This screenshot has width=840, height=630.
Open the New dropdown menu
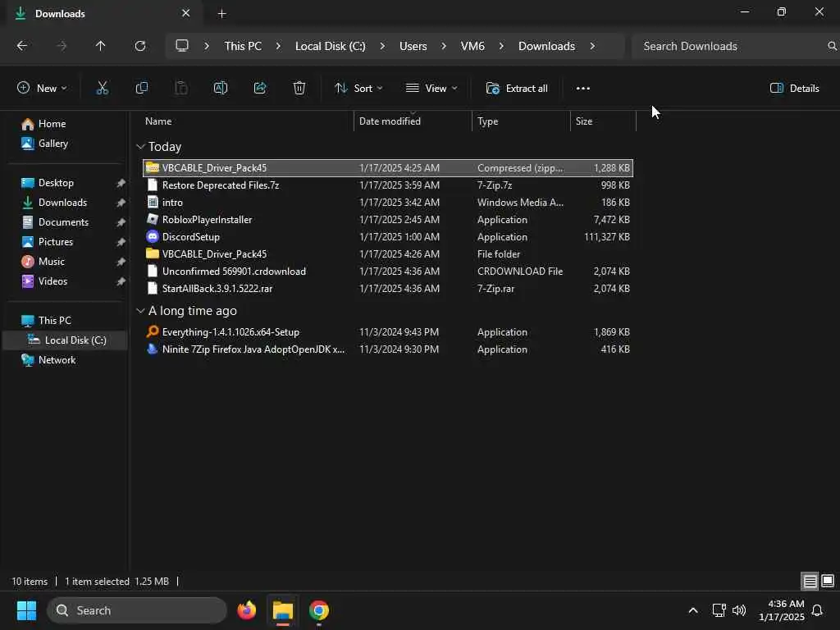[x=42, y=89]
